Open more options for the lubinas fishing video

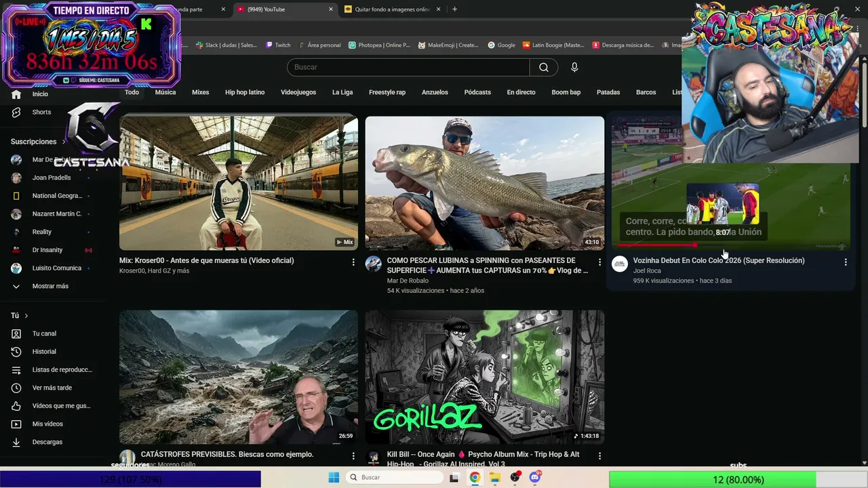(599, 262)
